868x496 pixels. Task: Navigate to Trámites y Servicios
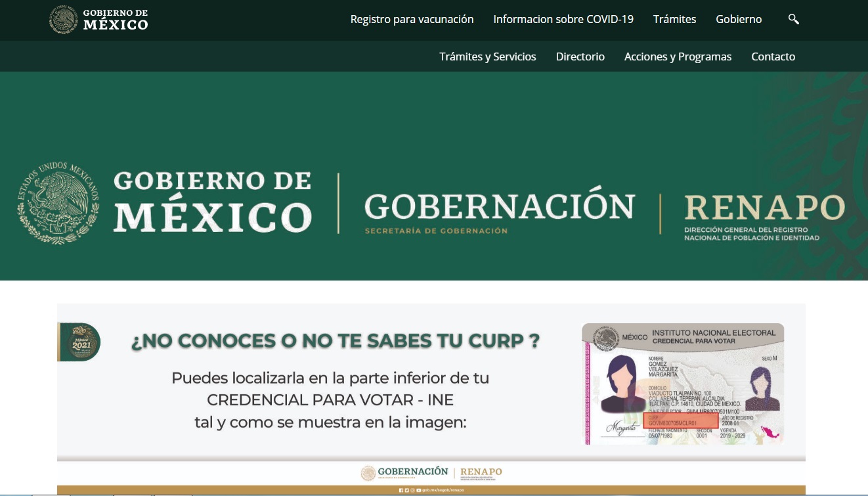pyautogui.click(x=488, y=56)
